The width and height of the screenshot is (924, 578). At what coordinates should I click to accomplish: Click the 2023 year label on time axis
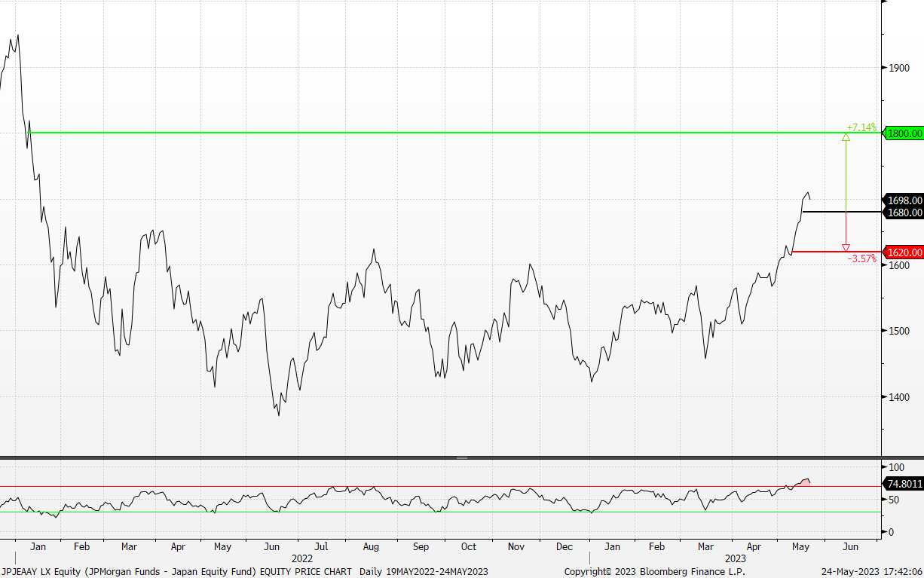click(x=736, y=558)
